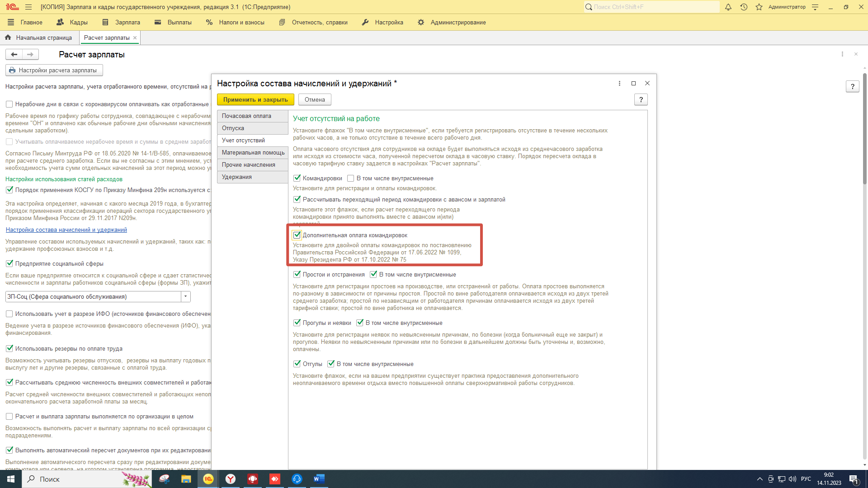Open File Explorer from the taskbar
This screenshot has width=868, height=488.
(186, 479)
